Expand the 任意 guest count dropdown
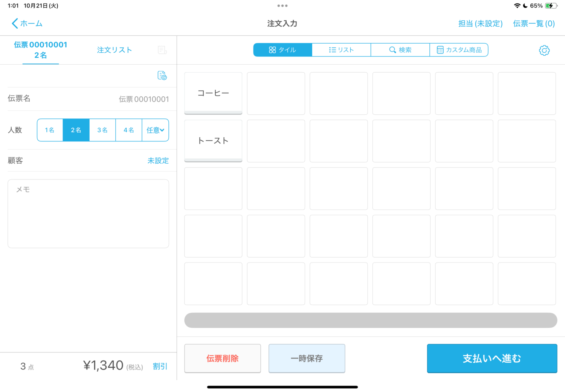Image resolution: width=565 pixels, height=392 pixels. point(155,130)
